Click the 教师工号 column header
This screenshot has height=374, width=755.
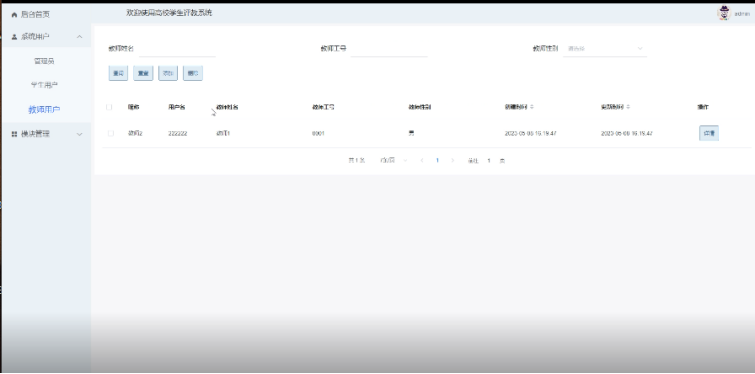pos(323,107)
